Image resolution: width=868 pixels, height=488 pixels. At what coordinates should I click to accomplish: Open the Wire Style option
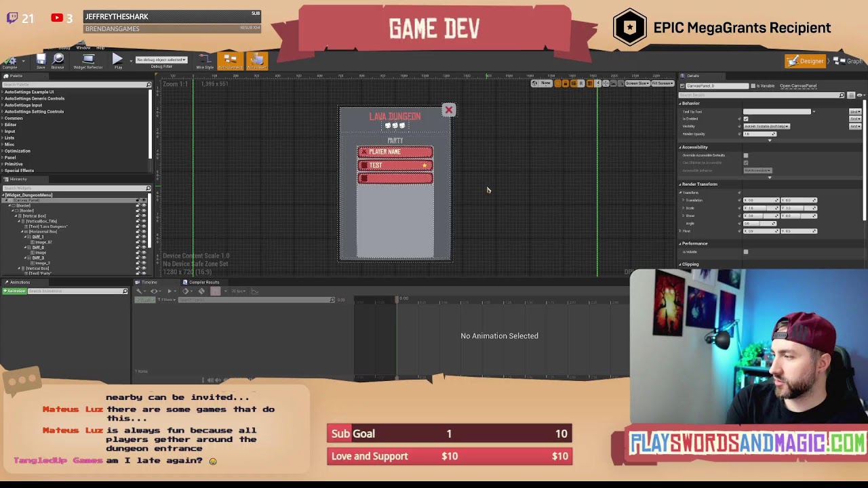(205, 62)
